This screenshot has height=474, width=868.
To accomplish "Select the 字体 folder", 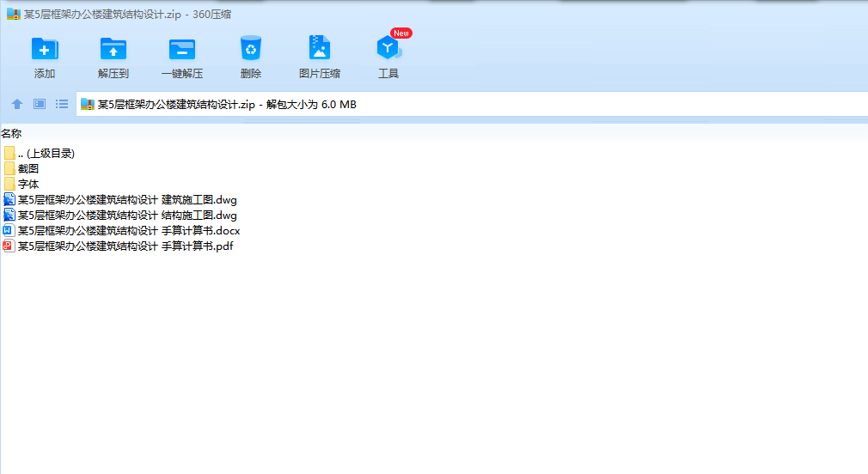I will point(21,184).
